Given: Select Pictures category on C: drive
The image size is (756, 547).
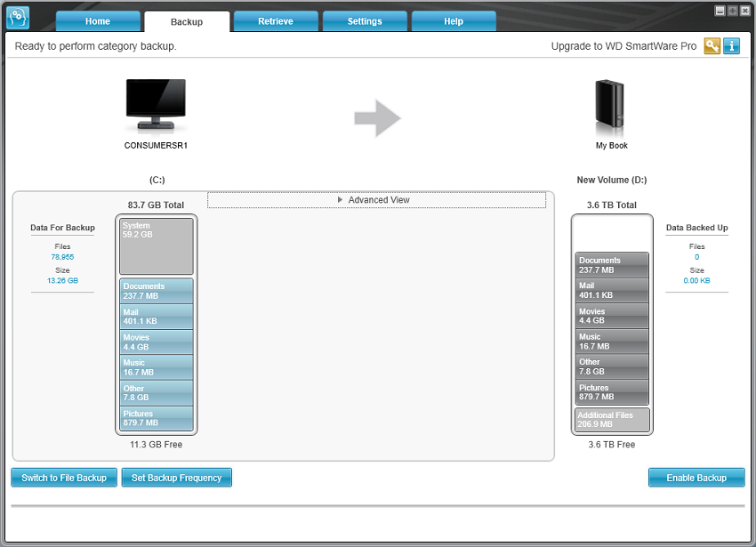Looking at the screenshot, I should coord(157,418).
